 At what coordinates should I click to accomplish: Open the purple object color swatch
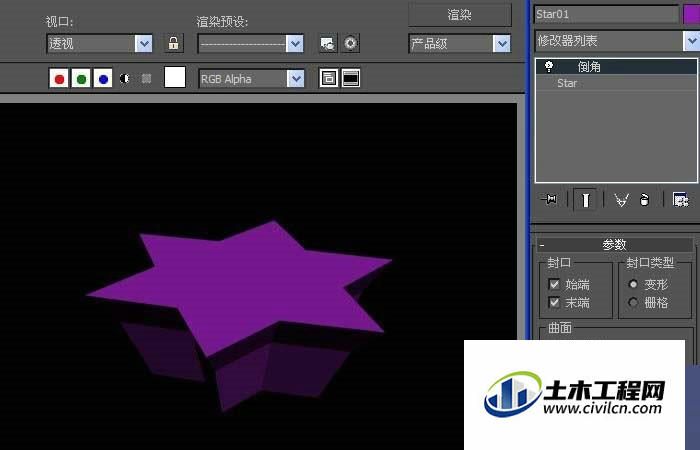pyautogui.click(x=692, y=14)
